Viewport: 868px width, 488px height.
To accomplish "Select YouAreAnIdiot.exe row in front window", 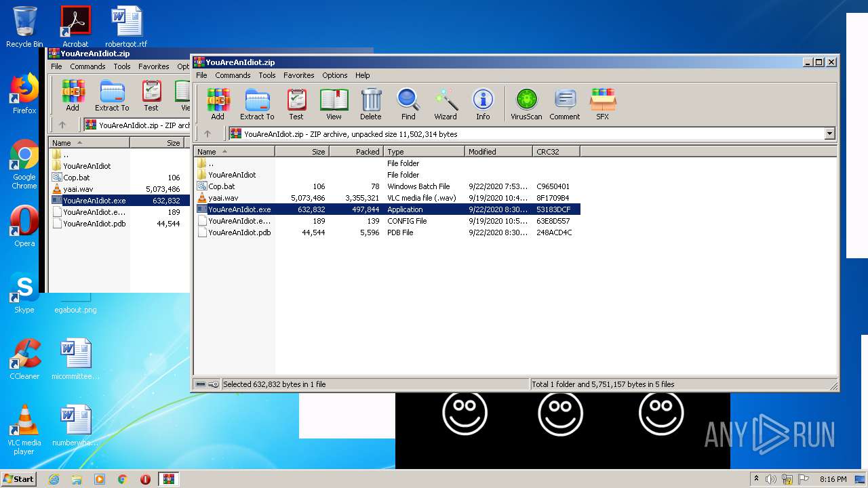I will coord(387,209).
